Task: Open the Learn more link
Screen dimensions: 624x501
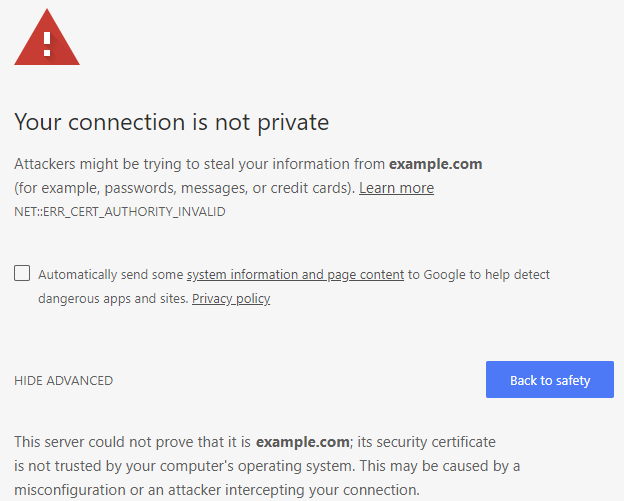Action: tap(396, 188)
